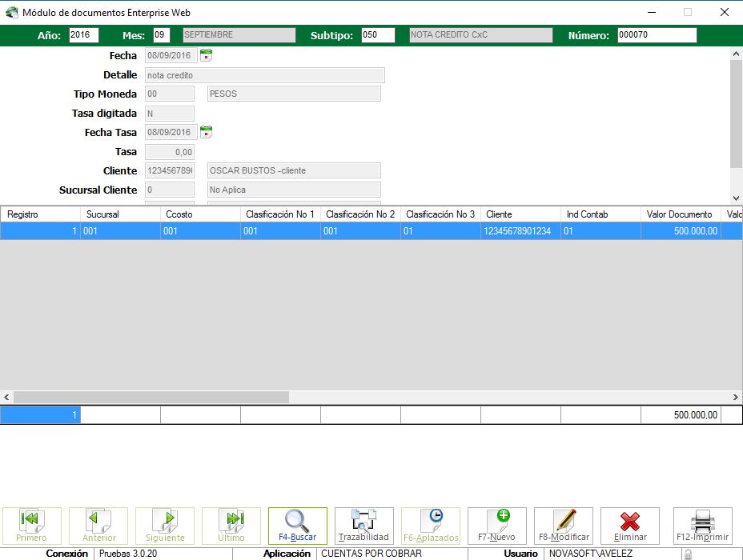Click the Ccosto column header
This screenshot has width=743, height=560.
pos(200,214)
